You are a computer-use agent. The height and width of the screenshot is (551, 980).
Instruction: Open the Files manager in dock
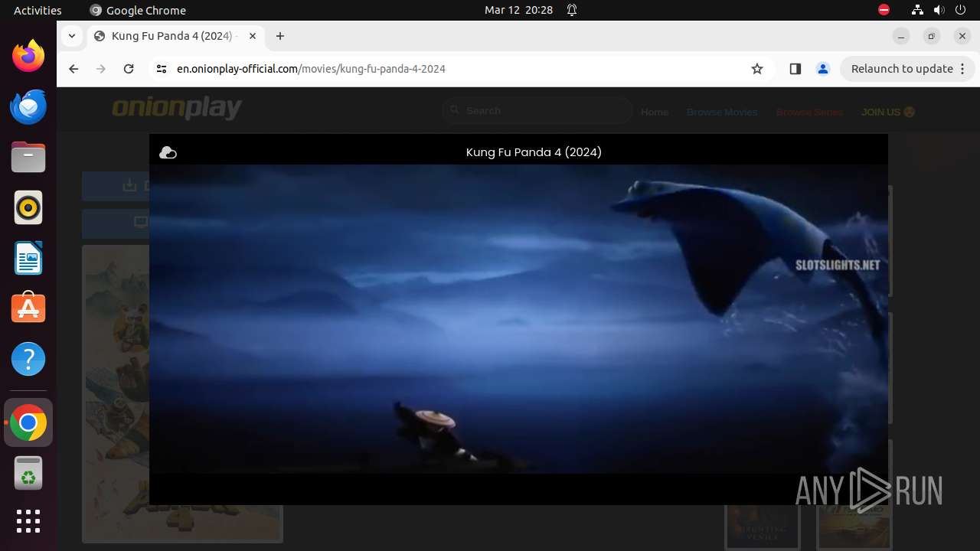(28, 157)
